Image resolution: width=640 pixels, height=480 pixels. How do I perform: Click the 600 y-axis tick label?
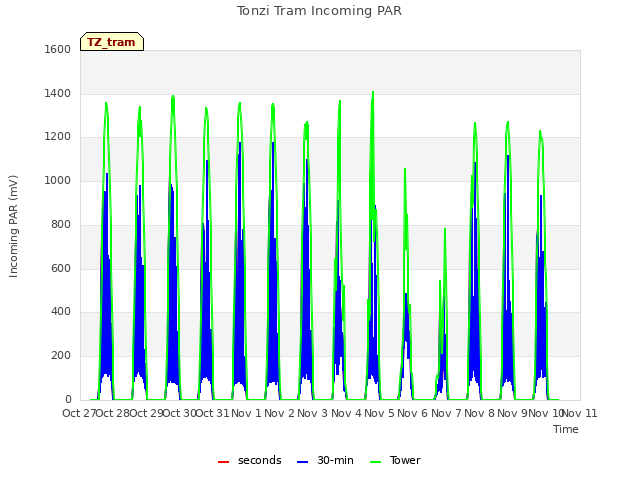pyautogui.click(x=61, y=269)
